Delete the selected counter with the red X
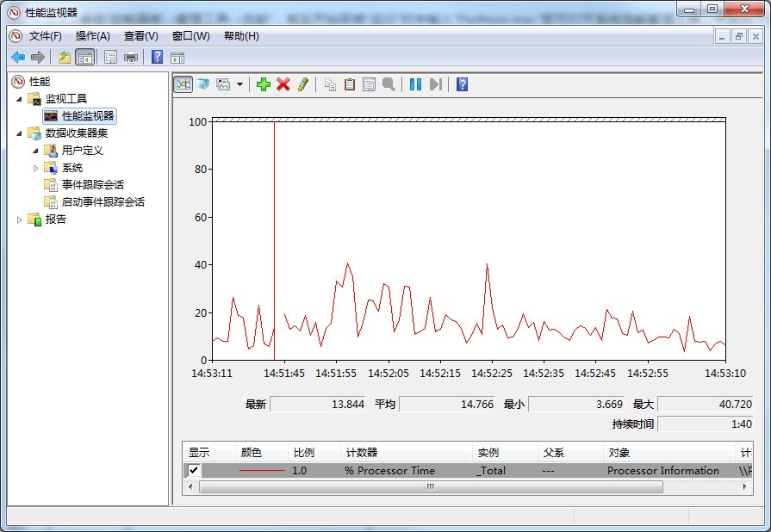Viewport: 771px width, 532px height. (x=283, y=84)
